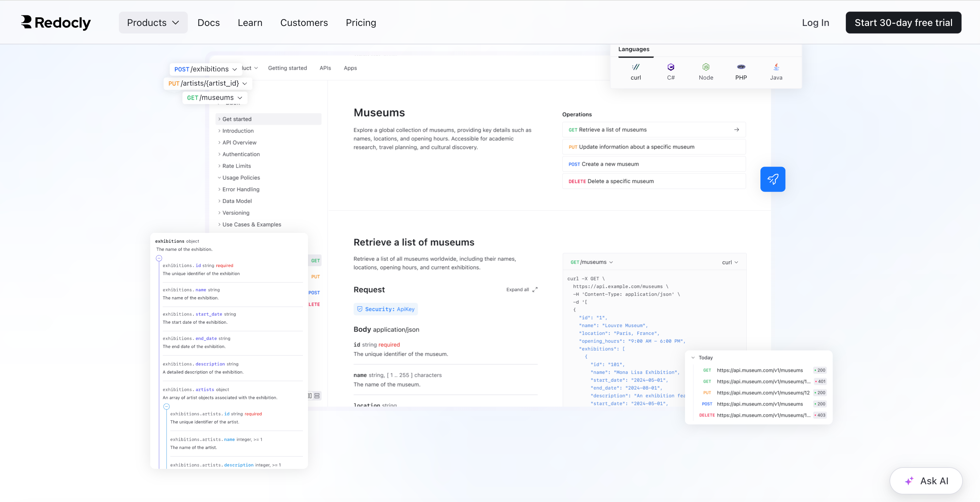This screenshot has width=980, height=502.
Task: Select the Node language icon
Action: 706,67
